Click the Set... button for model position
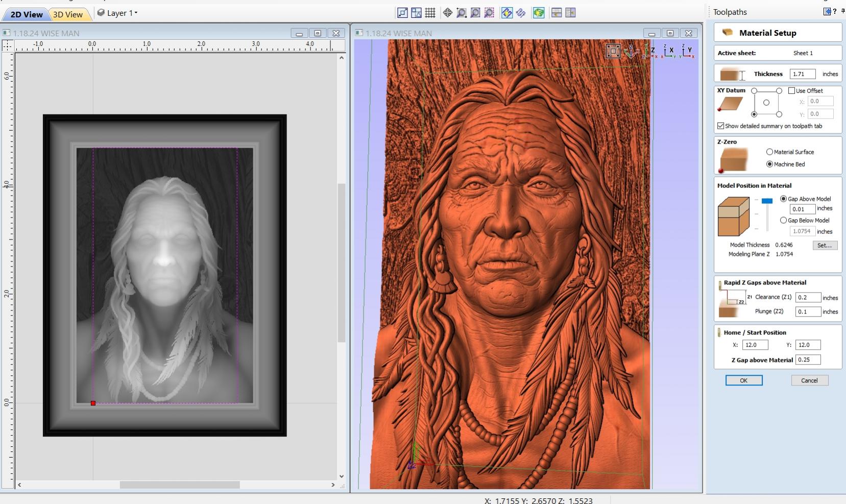The height and width of the screenshot is (504, 846). point(825,245)
